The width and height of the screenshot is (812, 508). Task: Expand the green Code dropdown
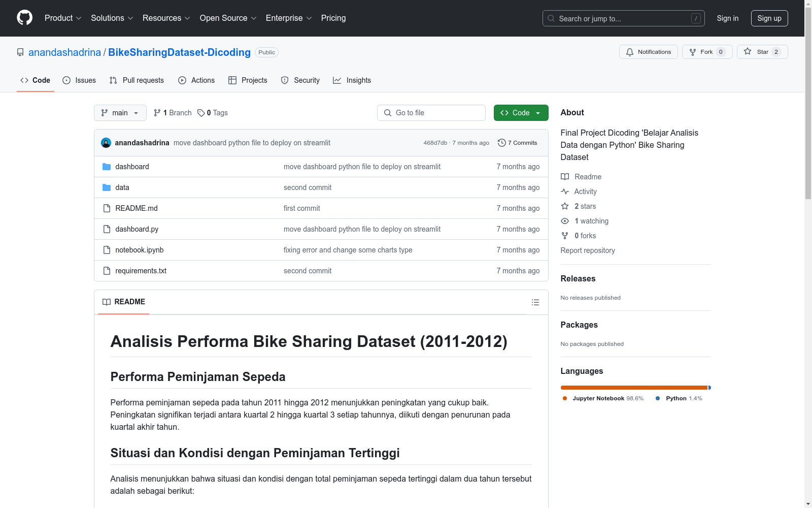click(521, 113)
